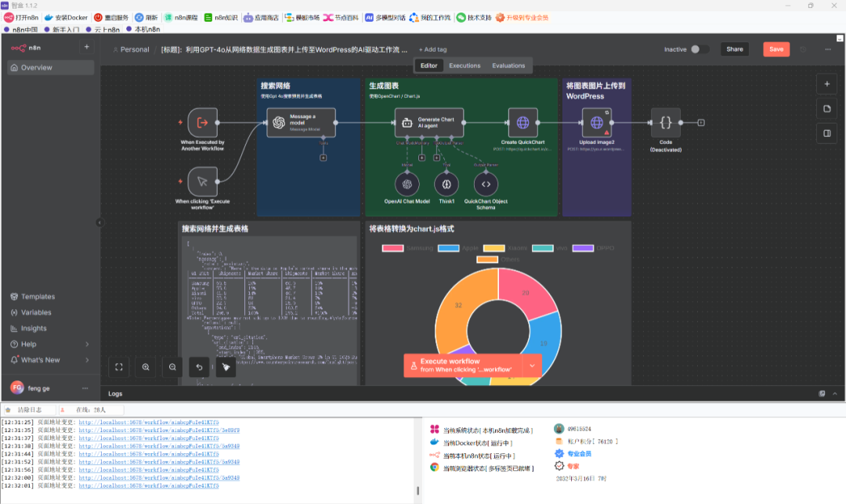
Task: Switch to the 云上n8n browser tab
Action: coord(103,30)
